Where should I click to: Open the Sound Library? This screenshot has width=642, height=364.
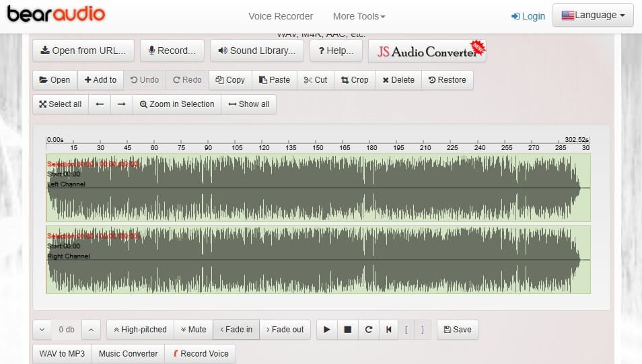pyautogui.click(x=256, y=50)
